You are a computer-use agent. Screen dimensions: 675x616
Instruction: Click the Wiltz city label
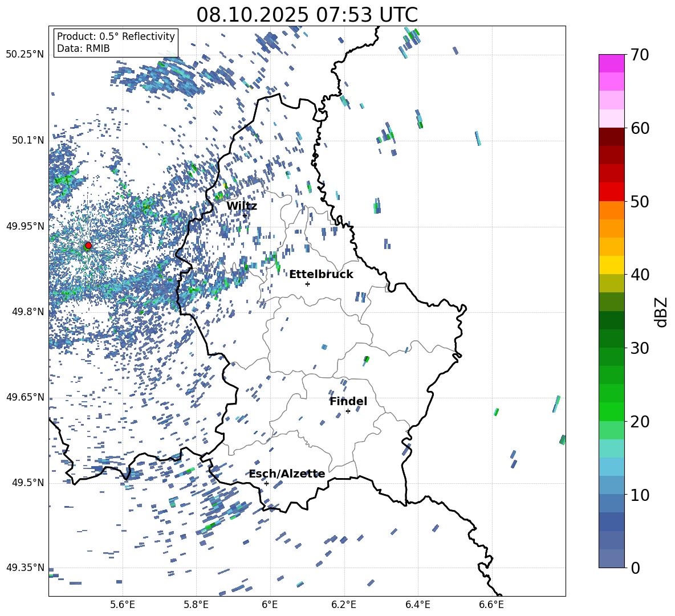242,206
